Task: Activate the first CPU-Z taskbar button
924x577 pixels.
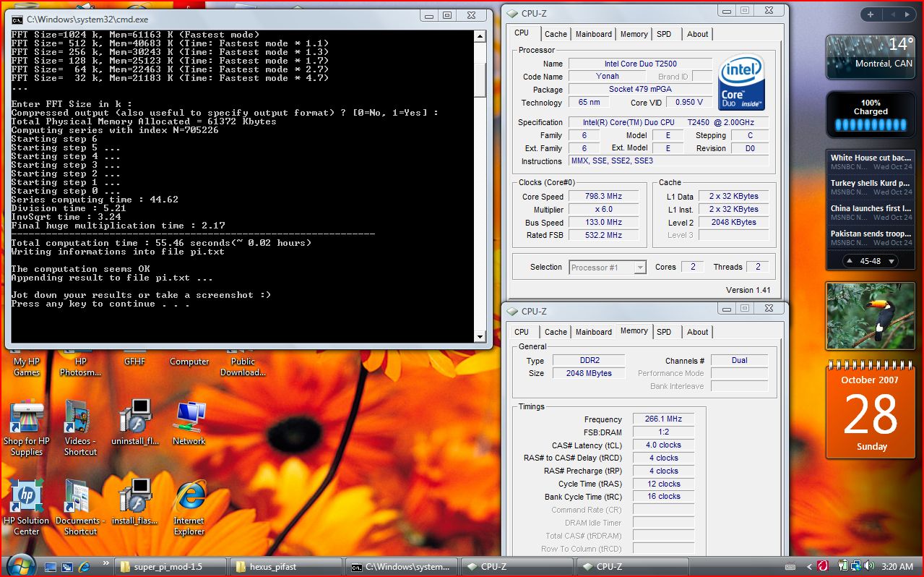Action: pyautogui.click(x=516, y=567)
